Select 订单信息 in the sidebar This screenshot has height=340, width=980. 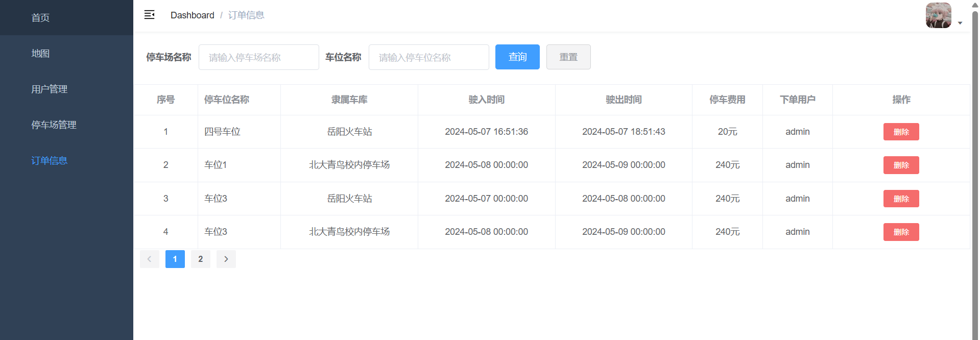(66, 160)
